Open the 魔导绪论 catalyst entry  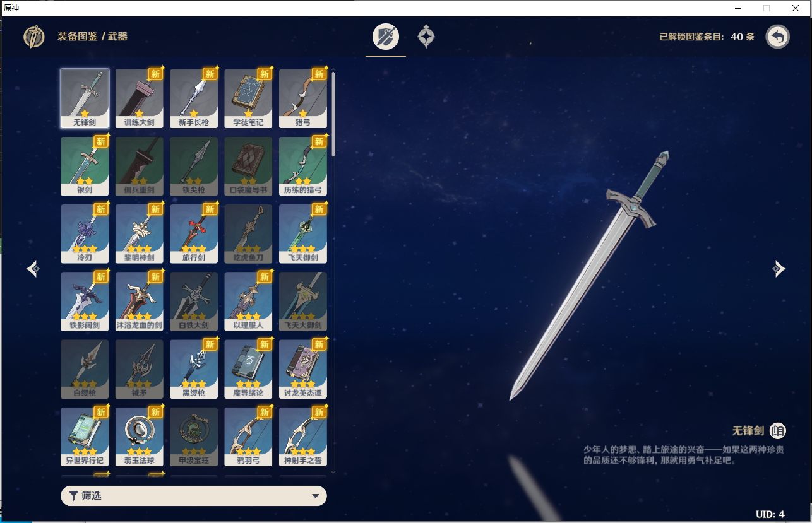point(248,369)
